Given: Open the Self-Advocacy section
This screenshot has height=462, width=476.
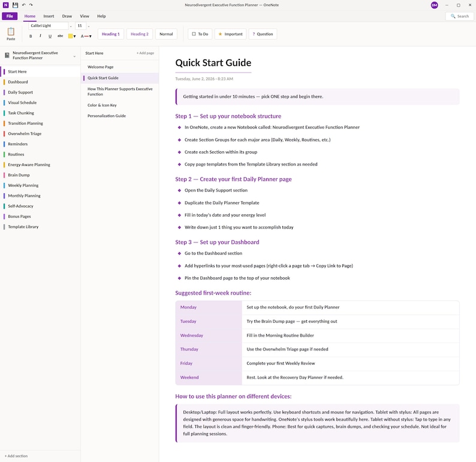Looking at the screenshot, I should click(x=40, y=206).
